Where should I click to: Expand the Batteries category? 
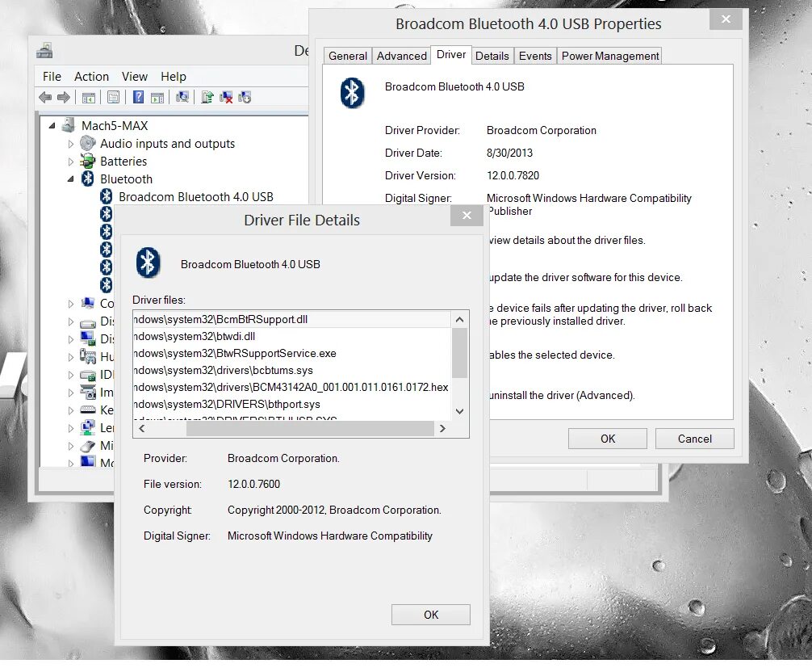pos(70,162)
